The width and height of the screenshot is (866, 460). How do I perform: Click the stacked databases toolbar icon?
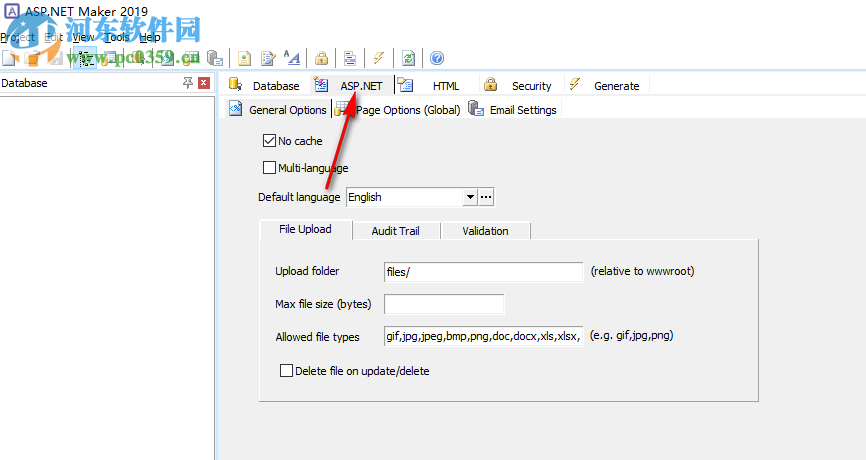click(214, 58)
